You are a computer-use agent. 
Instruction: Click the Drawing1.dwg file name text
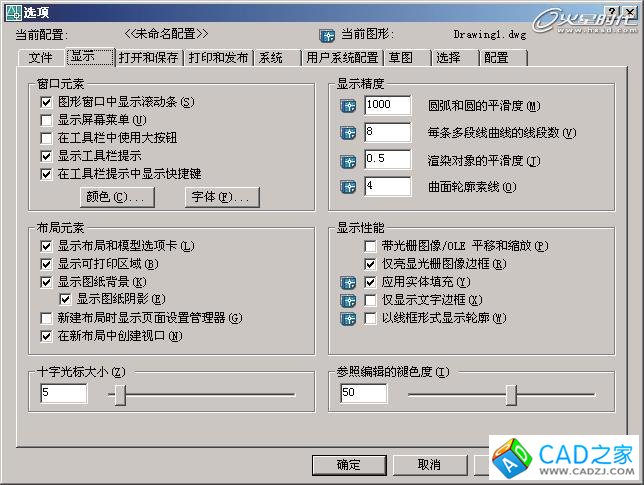pyautogui.click(x=490, y=34)
